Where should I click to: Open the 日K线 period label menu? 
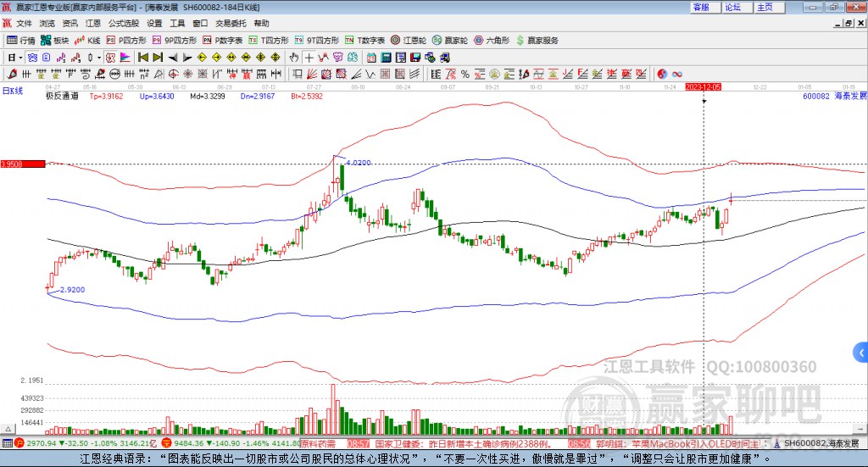click(x=13, y=91)
